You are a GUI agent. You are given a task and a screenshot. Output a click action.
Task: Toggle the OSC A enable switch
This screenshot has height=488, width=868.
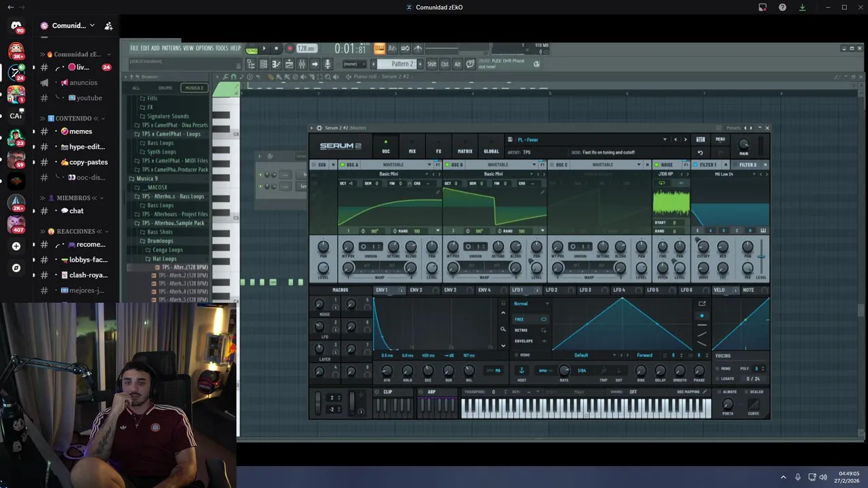[342, 165]
